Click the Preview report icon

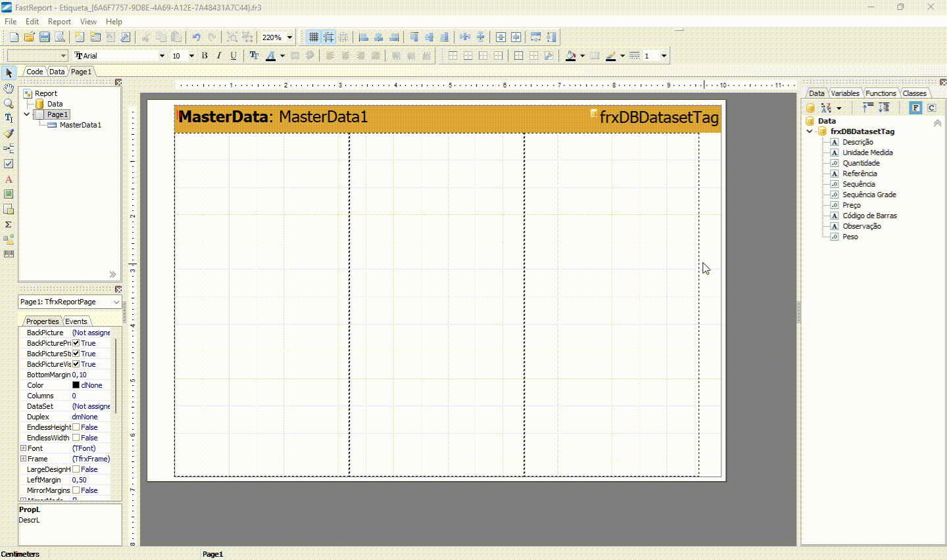click(60, 37)
